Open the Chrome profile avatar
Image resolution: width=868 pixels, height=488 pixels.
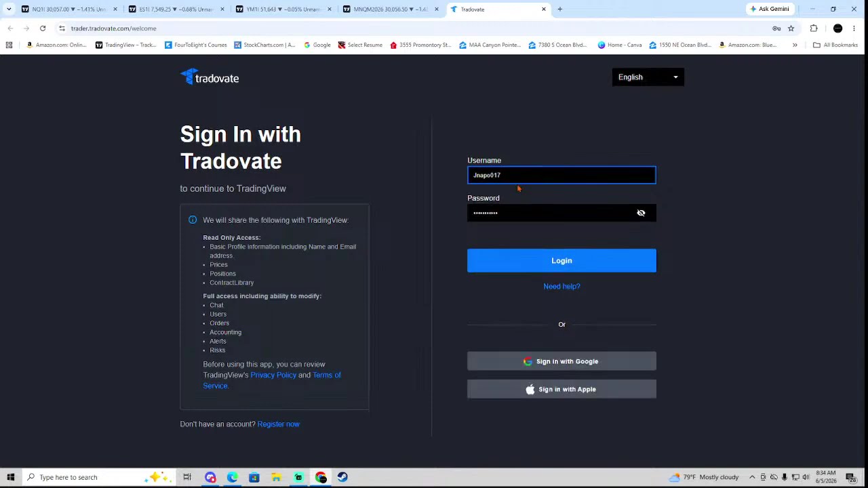pos(837,28)
